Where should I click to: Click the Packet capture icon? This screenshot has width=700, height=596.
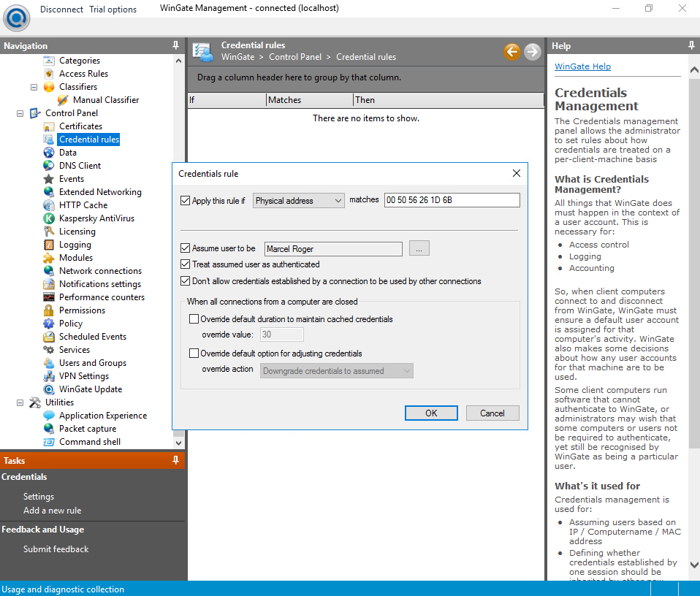coord(49,429)
